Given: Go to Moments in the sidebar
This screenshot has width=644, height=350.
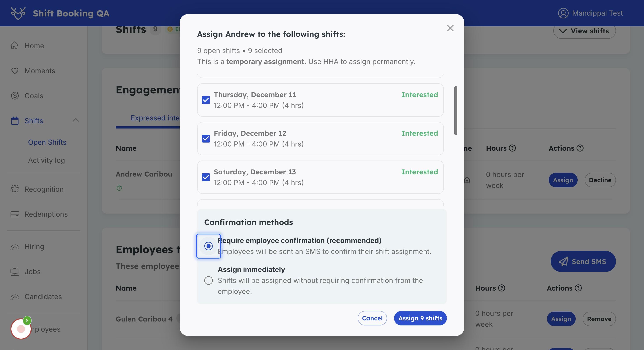Looking at the screenshot, I should click(40, 71).
